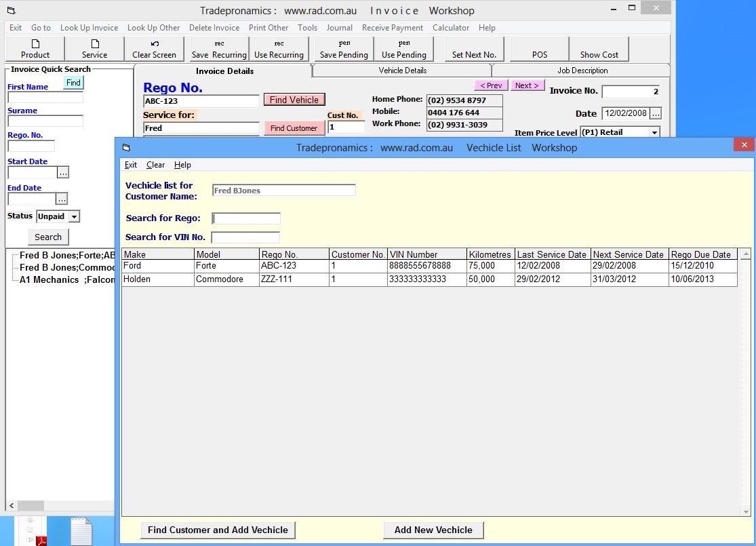This screenshot has width=756, height=546.
Task: Save Recurring invoice via rec icon
Action: tap(218, 48)
